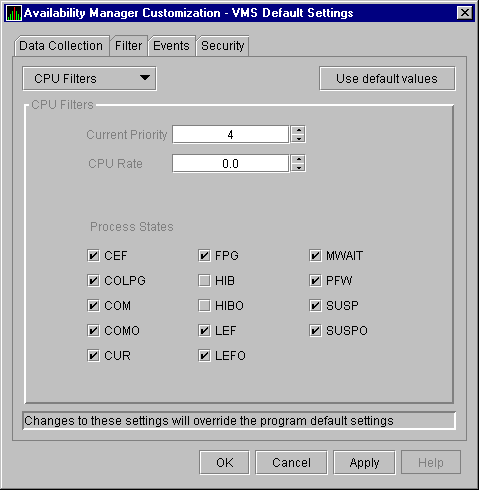Uncheck the CEF process state
This screenshot has width=479, height=490.
click(x=93, y=256)
